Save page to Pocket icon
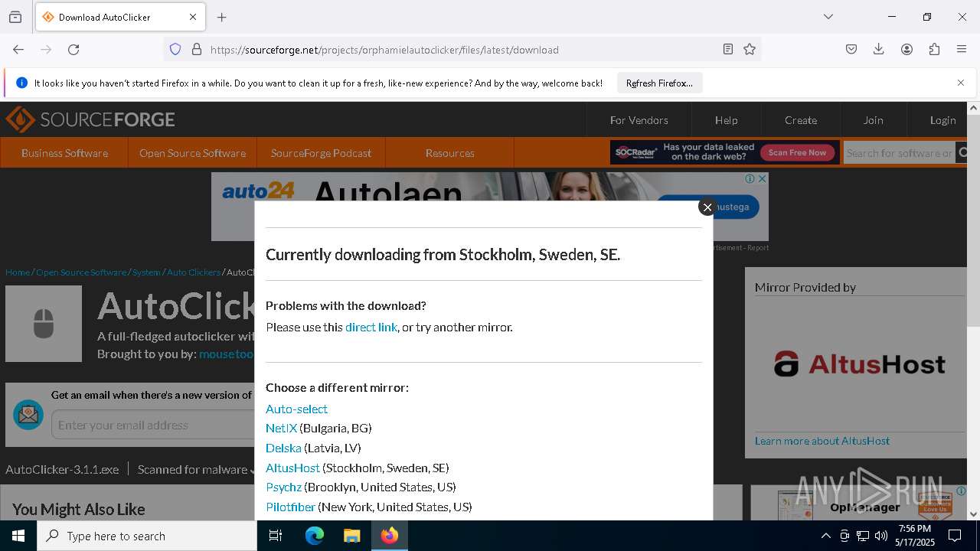This screenshot has width=980, height=551. 851,49
